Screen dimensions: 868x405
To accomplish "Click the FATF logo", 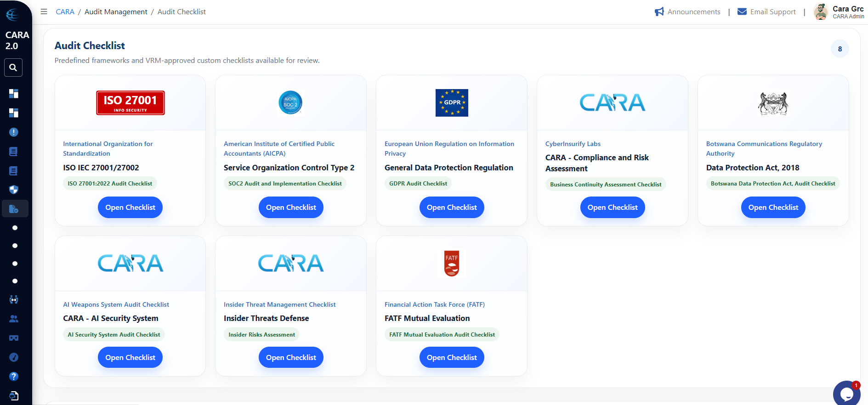I will coord(452,264).
